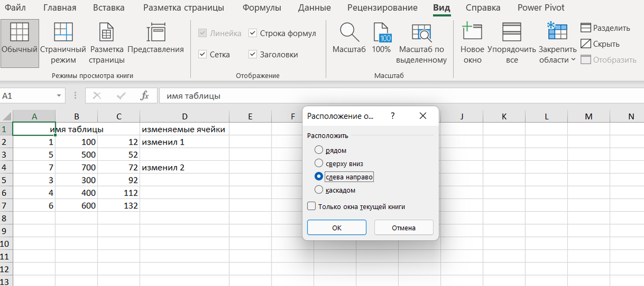The width and height of the screenshot is (644, 286).
Task: Click the Вид tab
Action: coord(442,8)
